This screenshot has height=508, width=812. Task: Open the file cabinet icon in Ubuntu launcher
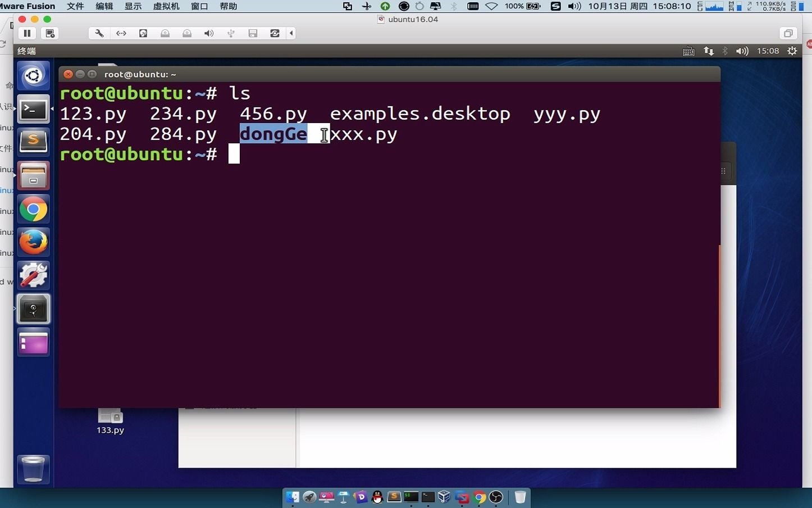[x=34, y=175]
